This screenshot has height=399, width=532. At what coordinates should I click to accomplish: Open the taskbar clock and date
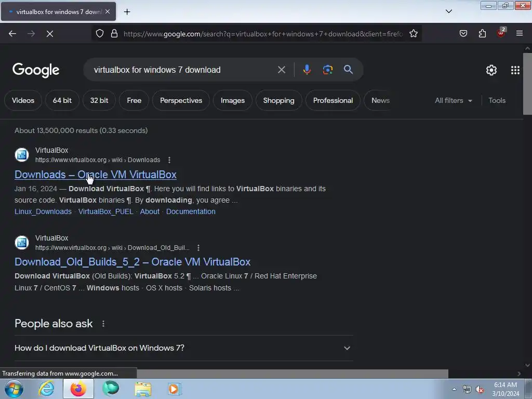(506, 389)
